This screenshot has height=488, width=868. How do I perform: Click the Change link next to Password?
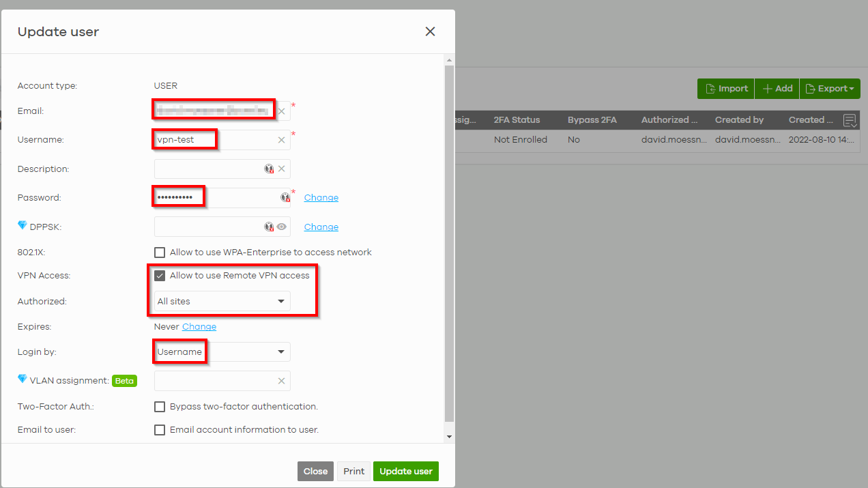tap(321, 198)
